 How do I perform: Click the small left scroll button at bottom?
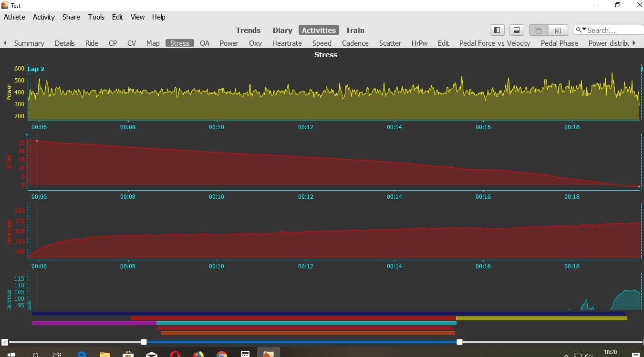click(x=4, y=342)
